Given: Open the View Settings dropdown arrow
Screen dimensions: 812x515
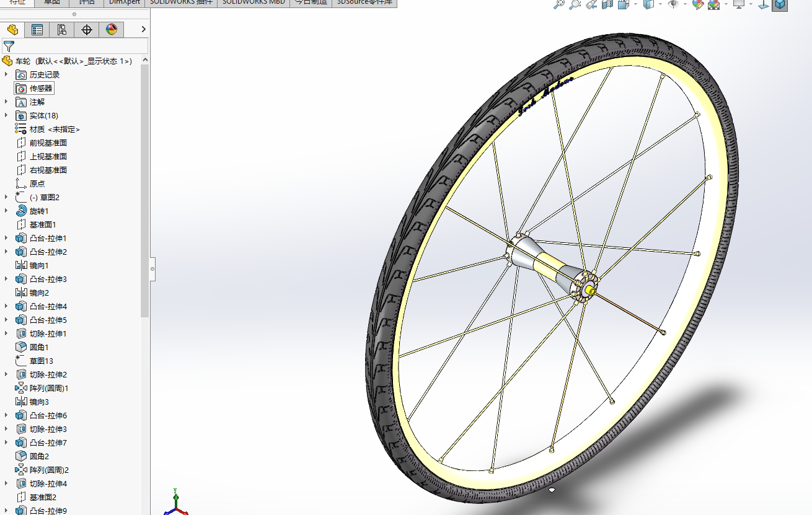Looking at the screenshot, I should [750, 4].
